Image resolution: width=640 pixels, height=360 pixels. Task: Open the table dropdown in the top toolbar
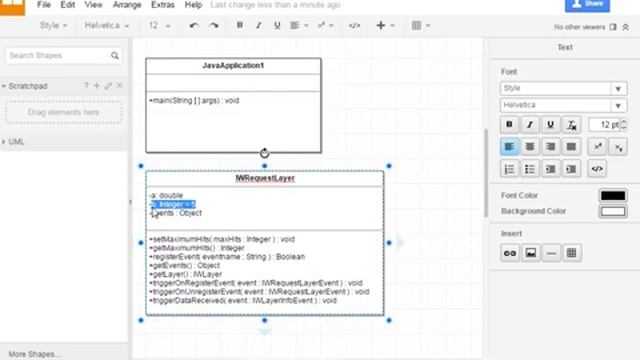click(421, 25)
